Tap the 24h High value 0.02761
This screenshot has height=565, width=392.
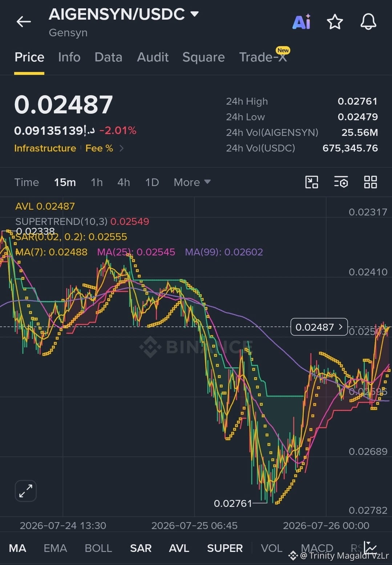pyautogui.click(x=358, y=101)
